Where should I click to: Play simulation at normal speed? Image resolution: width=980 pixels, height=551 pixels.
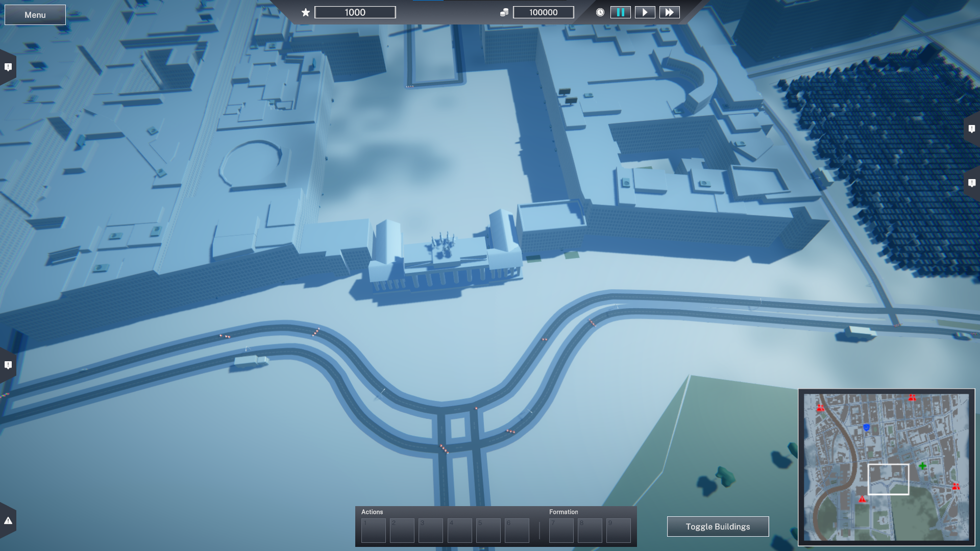click(x=645, y=12)
